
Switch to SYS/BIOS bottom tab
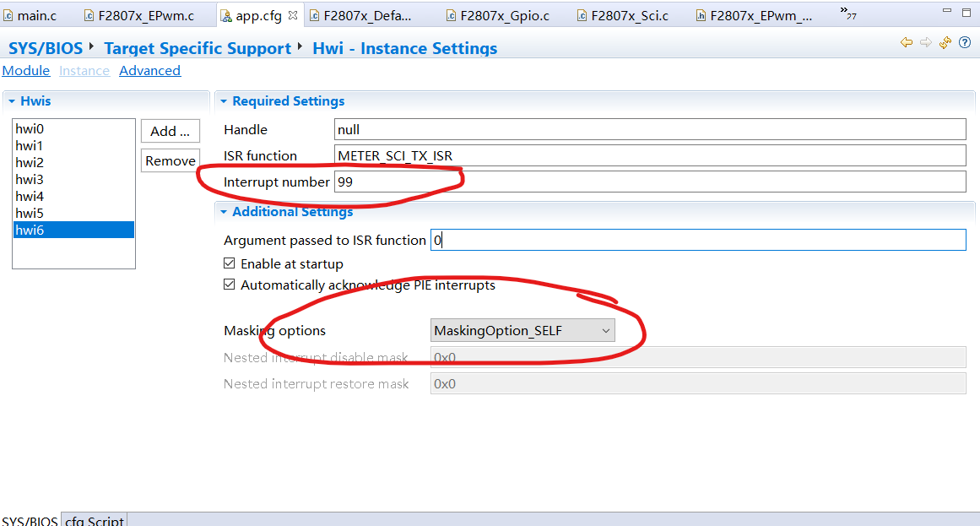pyautogui.click(x=30, y=520)
